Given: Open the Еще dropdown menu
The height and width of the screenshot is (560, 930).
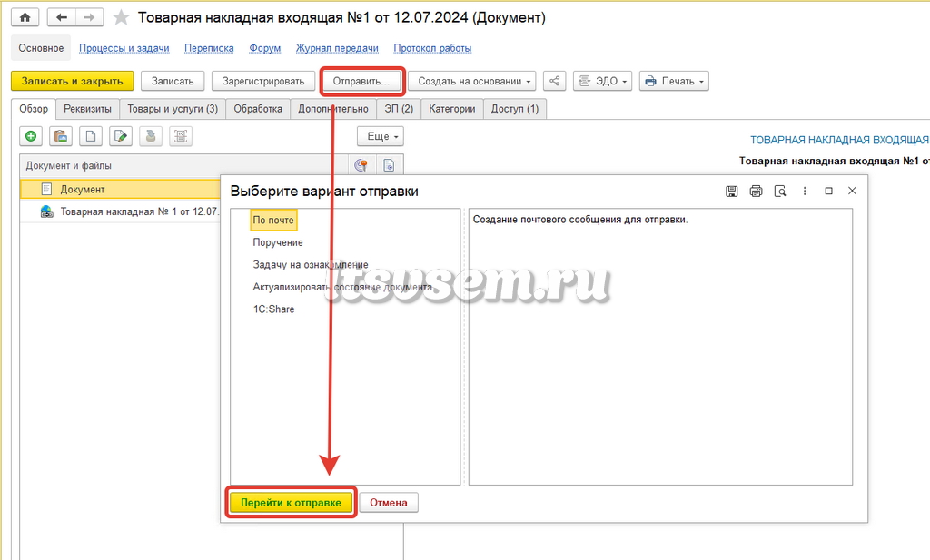Looking at the screenshot, I should tap(381, 136).
